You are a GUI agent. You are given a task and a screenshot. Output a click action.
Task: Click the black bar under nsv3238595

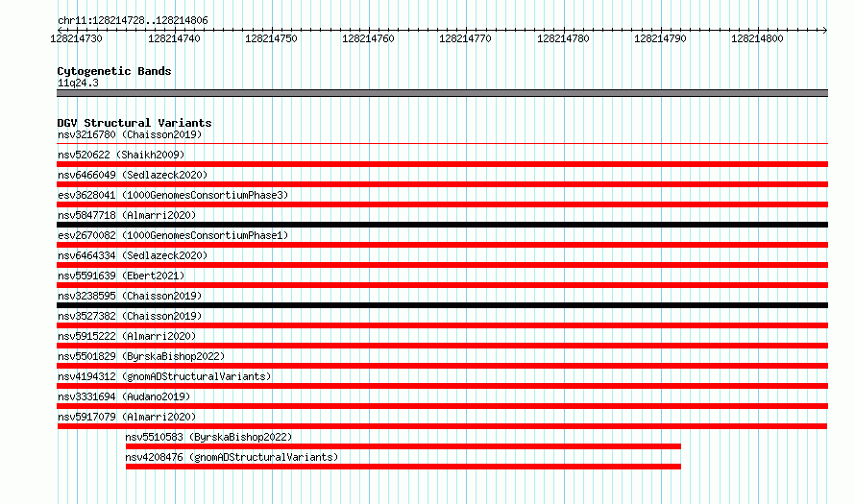(442, 305)
